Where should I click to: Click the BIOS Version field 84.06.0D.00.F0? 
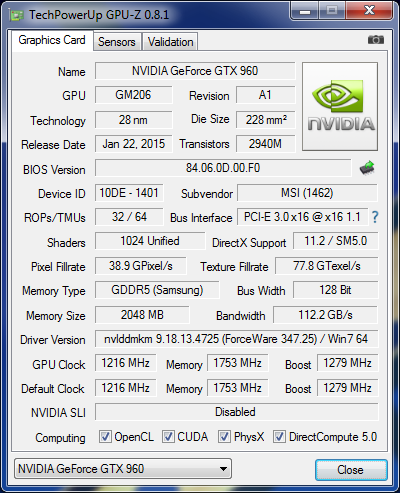(223, 168)
